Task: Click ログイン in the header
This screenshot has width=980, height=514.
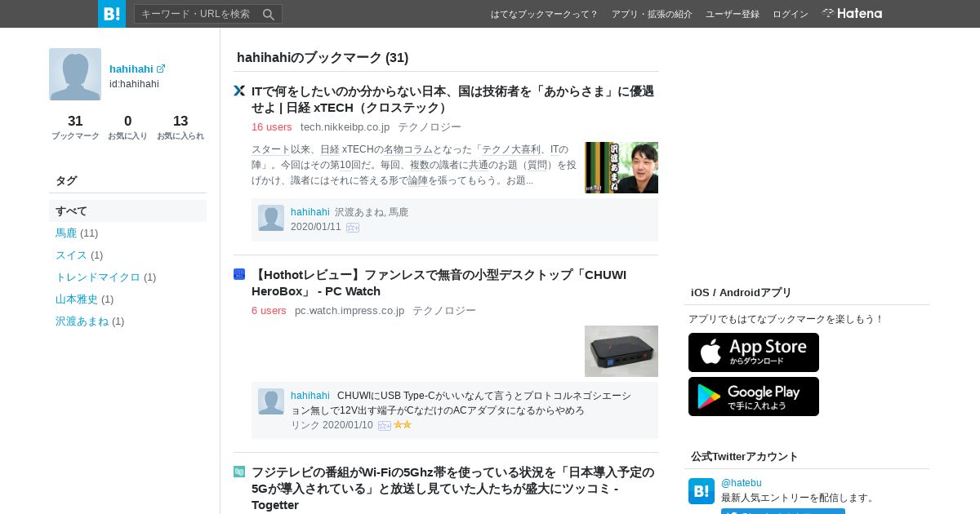Action: click(x=791, y=14)
